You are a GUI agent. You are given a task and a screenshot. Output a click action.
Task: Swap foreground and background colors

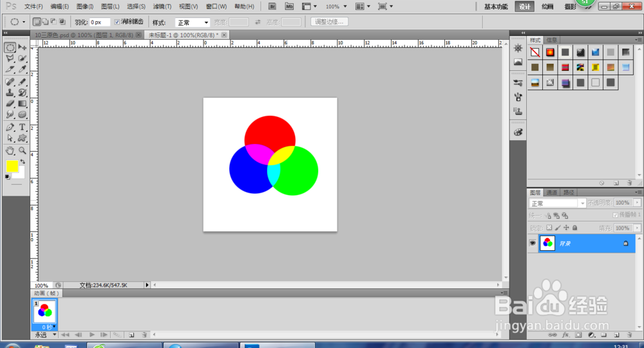click(x=23, y=161)
